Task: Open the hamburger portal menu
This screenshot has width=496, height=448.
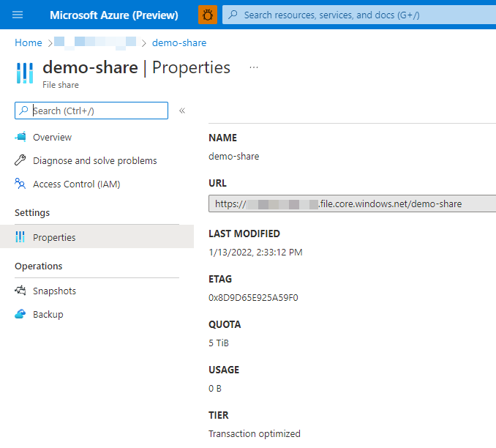Action: pos(18,15)
